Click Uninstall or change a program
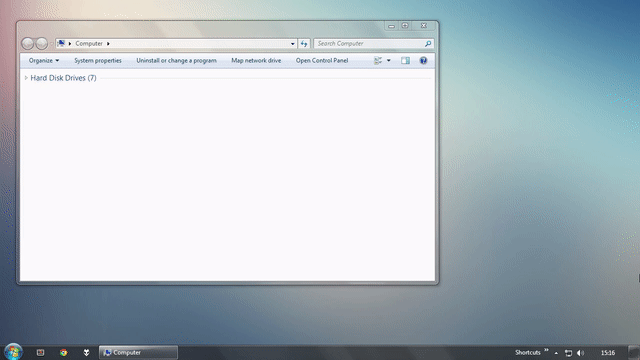The image size is (640, 360). pyautogui.click(x=176, y=60)
